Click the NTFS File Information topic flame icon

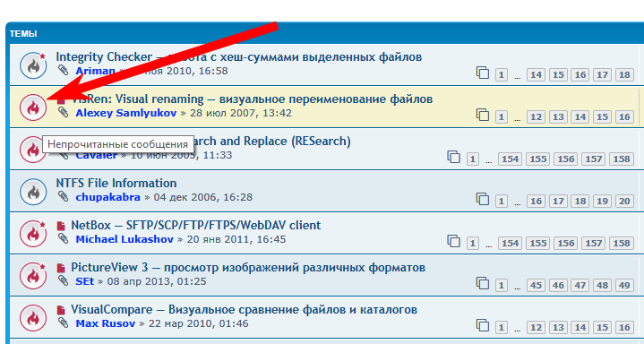33,192
